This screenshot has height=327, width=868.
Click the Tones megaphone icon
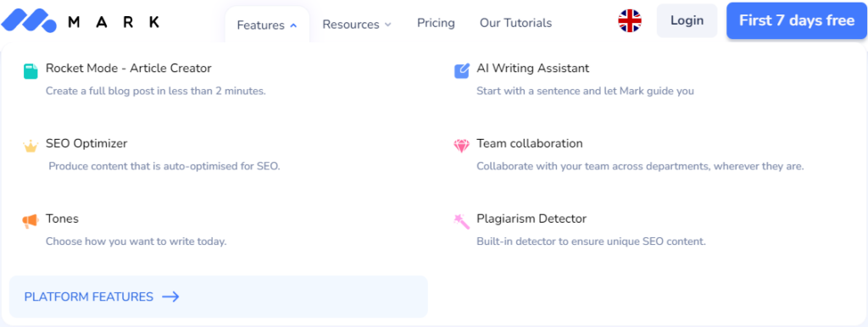click(x=31, y=221)
